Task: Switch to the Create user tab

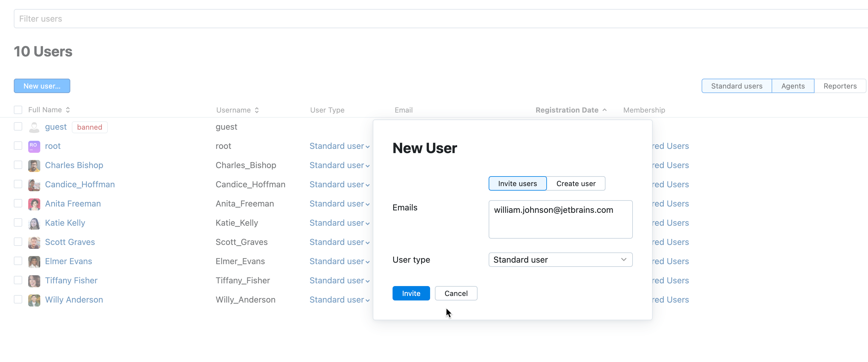Action: pyautogui.click(x=576, y=183)
